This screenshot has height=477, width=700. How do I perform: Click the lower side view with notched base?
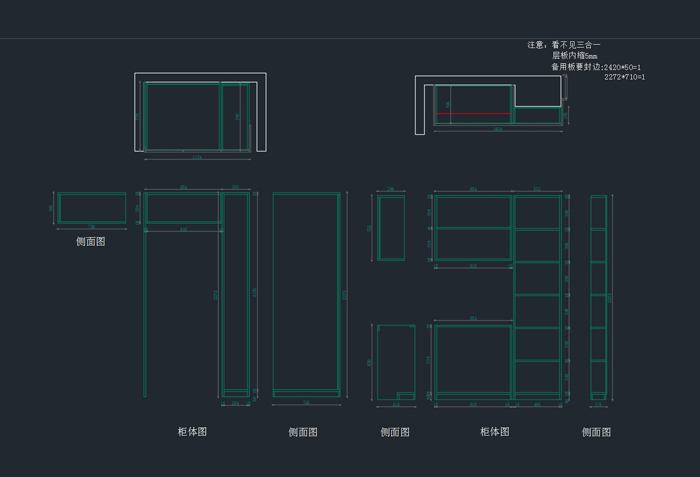[394, 361]
